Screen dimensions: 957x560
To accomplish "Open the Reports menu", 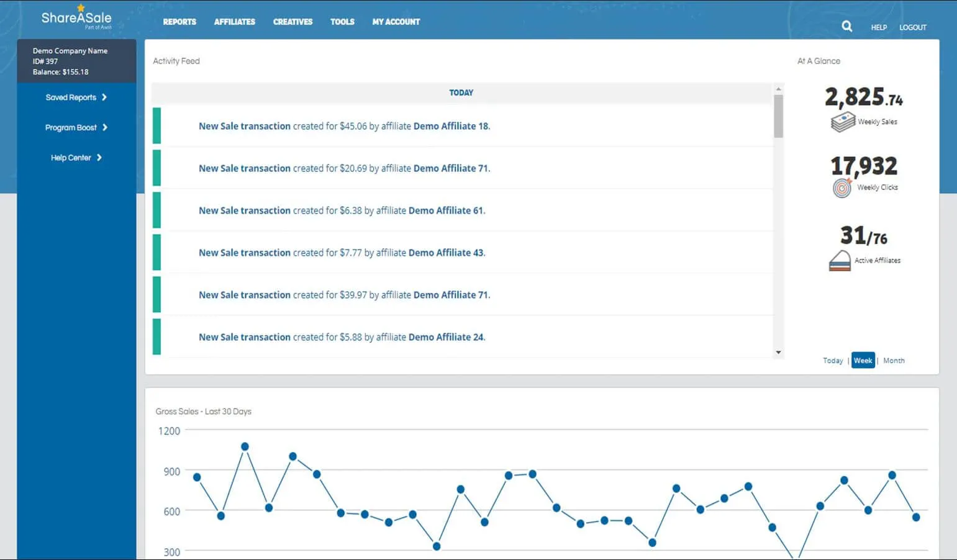I will pyautogui.click(x=179, y=22).
